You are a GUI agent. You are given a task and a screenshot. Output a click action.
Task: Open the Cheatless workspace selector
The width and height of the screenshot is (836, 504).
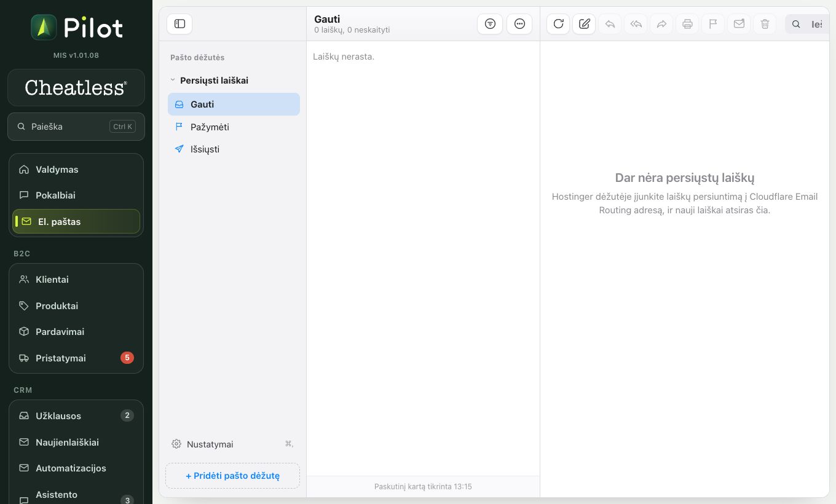coord(76,87)
